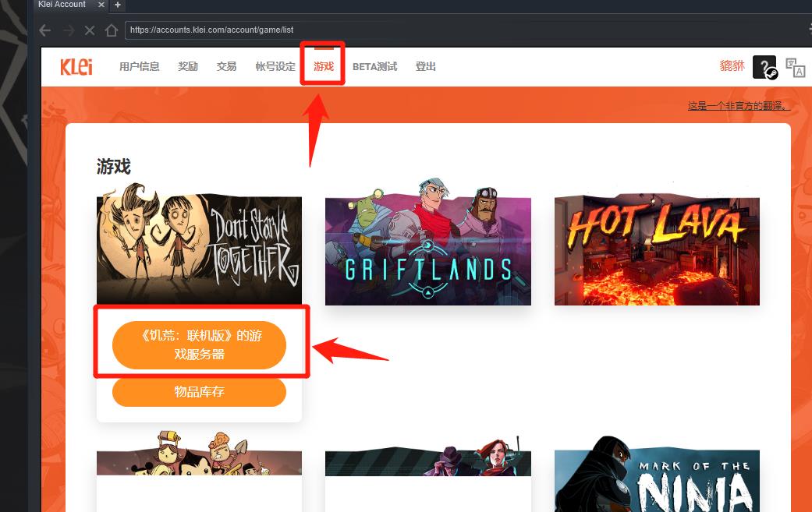This screenshot has width=812, height=512.
Task: Click 登出 to log out
Action: pos(426,67)
